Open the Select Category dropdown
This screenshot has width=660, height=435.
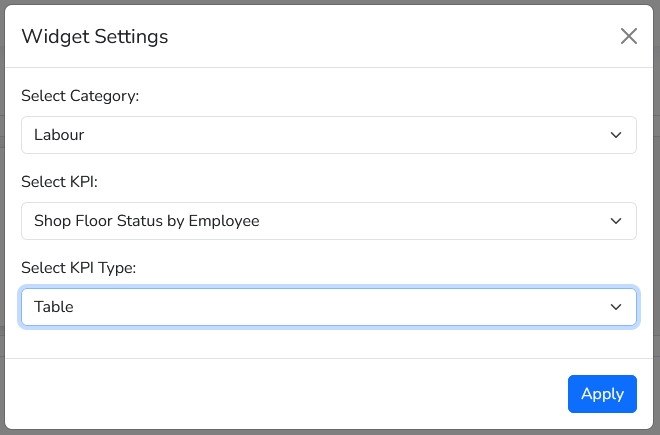[x=328, y=135]
